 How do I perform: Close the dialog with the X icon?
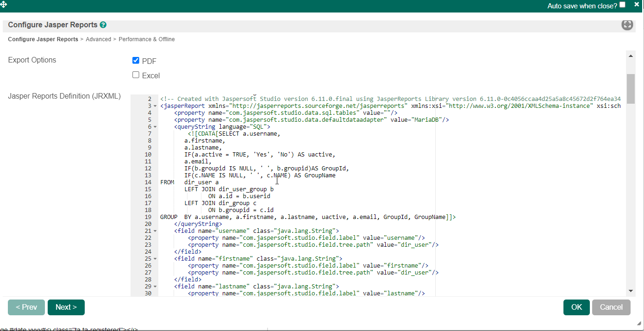637,4
